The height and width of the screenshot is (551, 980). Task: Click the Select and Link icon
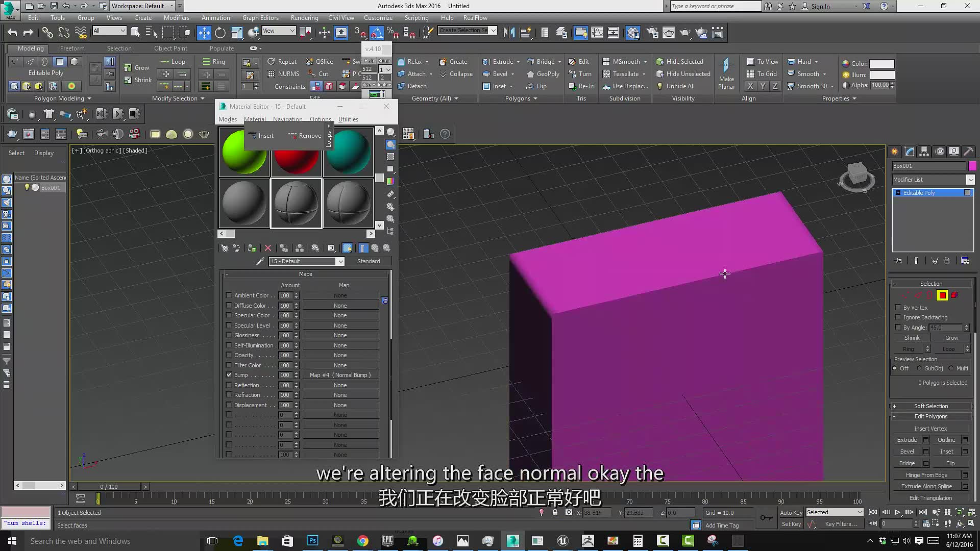(x=47, y=33)
